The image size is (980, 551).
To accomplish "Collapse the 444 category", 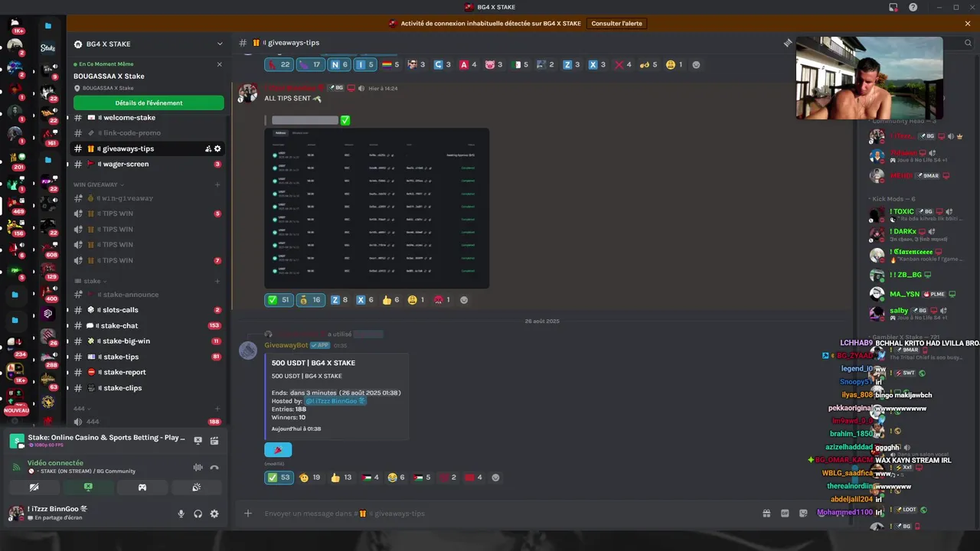I will [81, 409].
